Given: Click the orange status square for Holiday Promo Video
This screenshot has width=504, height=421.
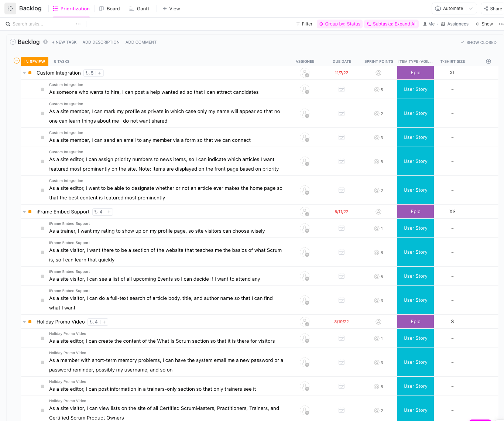Looking at the screenshot, I should point(30,322).
